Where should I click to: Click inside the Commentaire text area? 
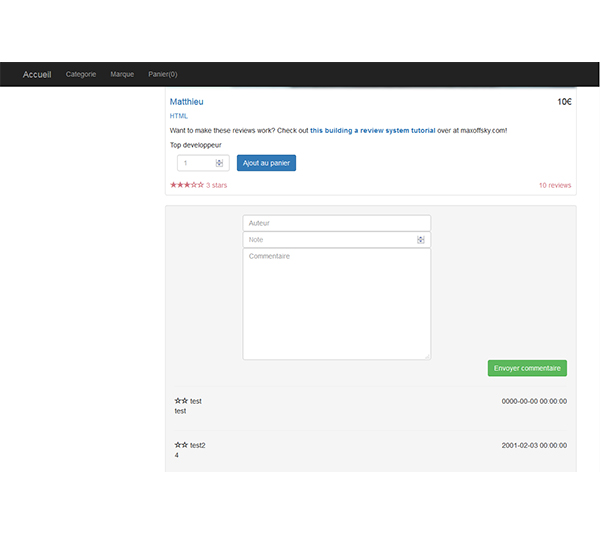click(x=336, y=304)
